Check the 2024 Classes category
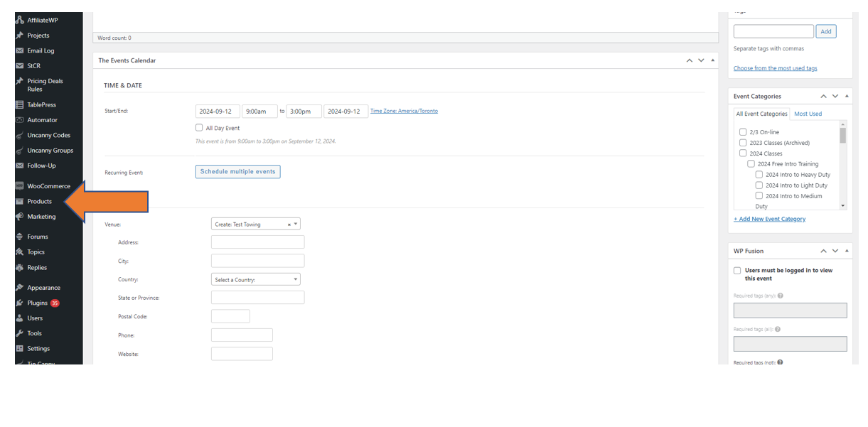Screen dimensions: 868x427 coord(743,153)
